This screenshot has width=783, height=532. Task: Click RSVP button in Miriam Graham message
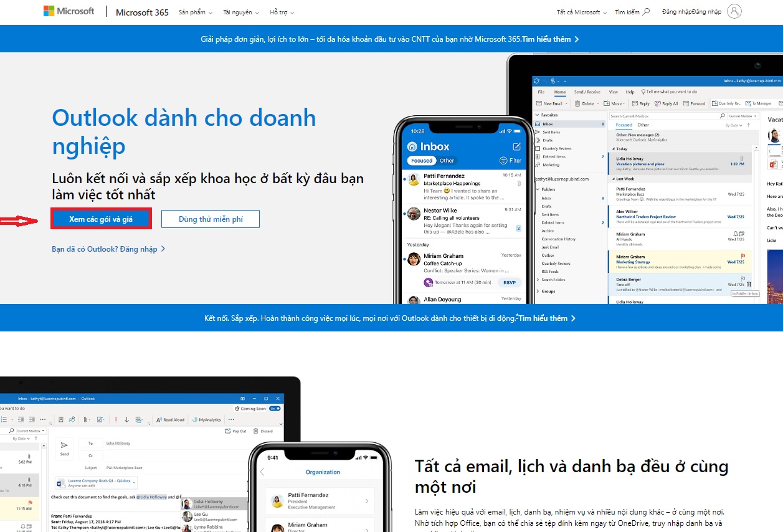pos(510,282)
